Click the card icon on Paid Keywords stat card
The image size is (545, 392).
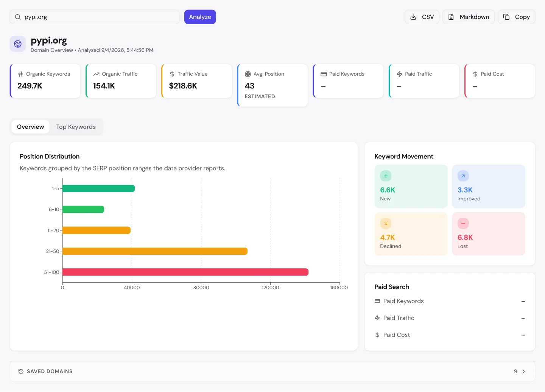(324, 74)
